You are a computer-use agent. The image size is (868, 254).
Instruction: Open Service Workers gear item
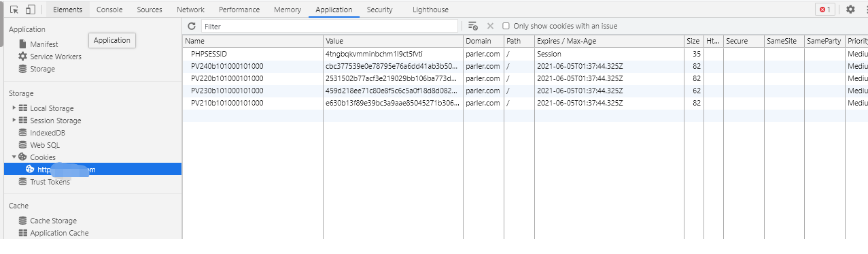point(50,57)
